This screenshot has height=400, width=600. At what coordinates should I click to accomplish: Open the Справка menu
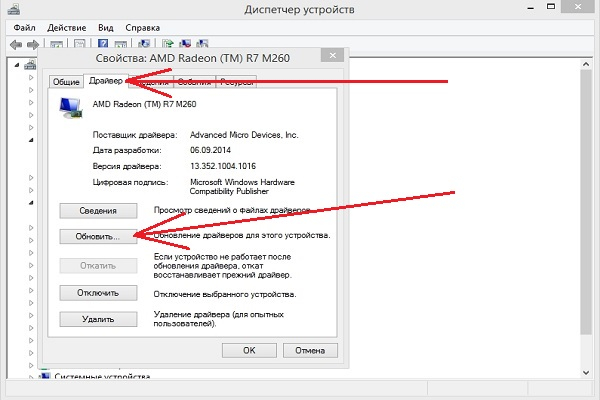142,28
